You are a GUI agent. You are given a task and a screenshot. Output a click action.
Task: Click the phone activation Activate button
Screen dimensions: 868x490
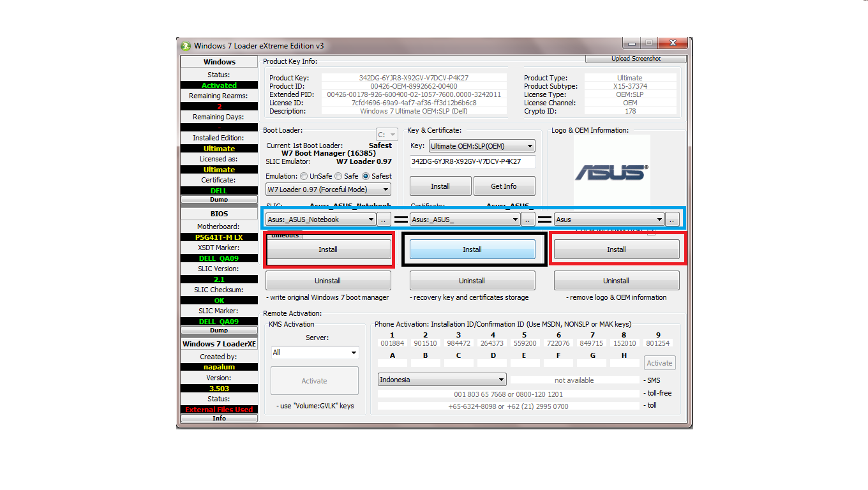(x=660, y=363)
